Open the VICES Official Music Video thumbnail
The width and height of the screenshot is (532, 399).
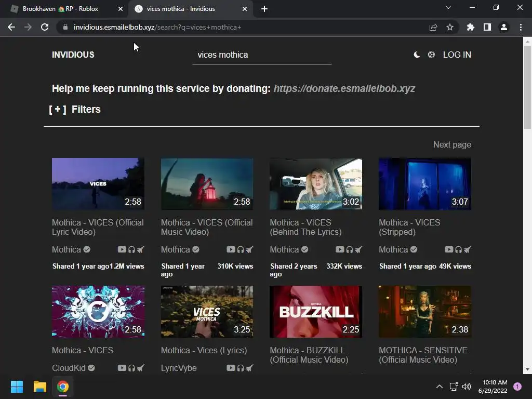[207, 183]
